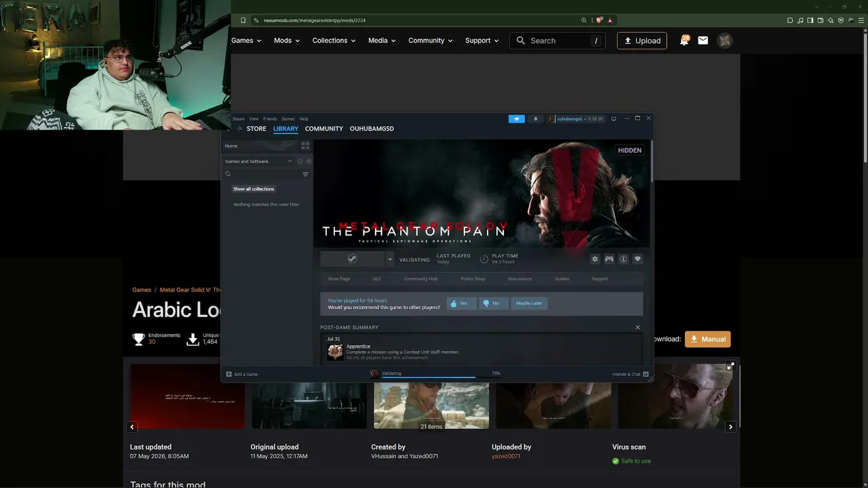Click the recent activity clock icon in Steam sidebar

point(300,161)
